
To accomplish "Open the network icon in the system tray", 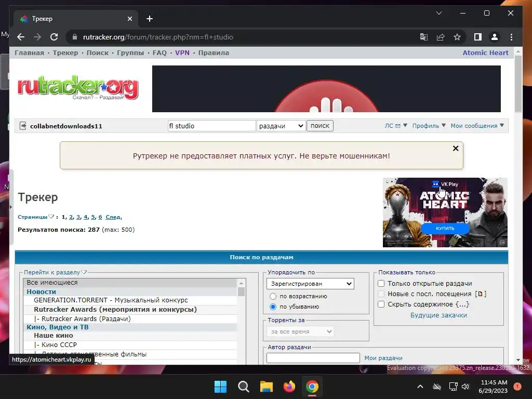I will coord(453,387).
